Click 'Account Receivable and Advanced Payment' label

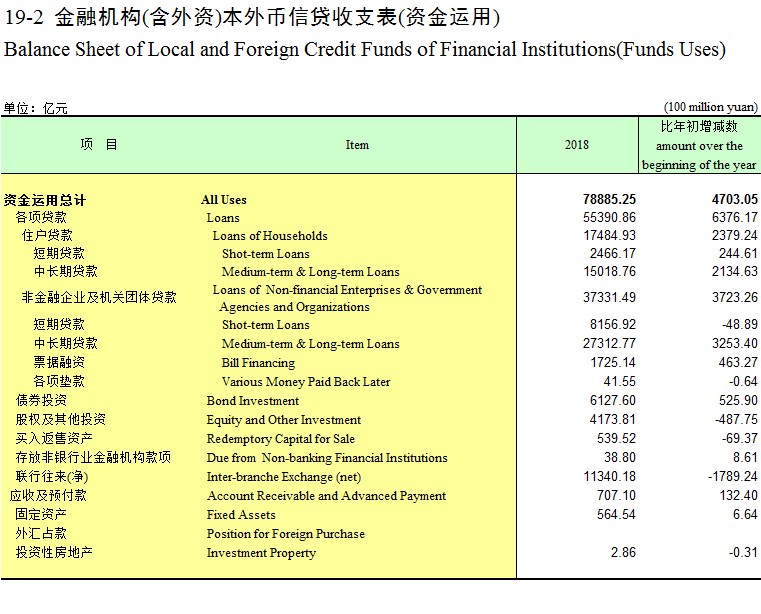pyautogui.click(x=326, y=496)
